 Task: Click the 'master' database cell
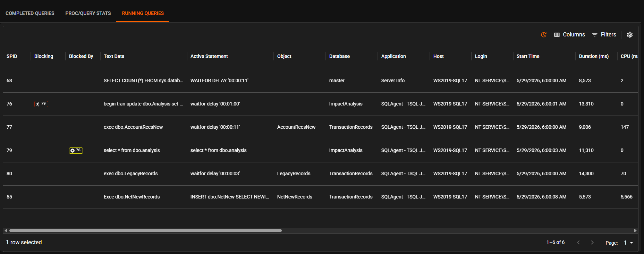pyautogui.click(x=337, y=81)
